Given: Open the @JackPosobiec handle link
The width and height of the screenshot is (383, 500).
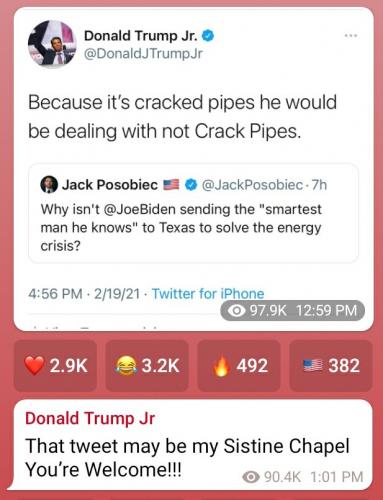Looking at the screenshot, I should (252, 185).
